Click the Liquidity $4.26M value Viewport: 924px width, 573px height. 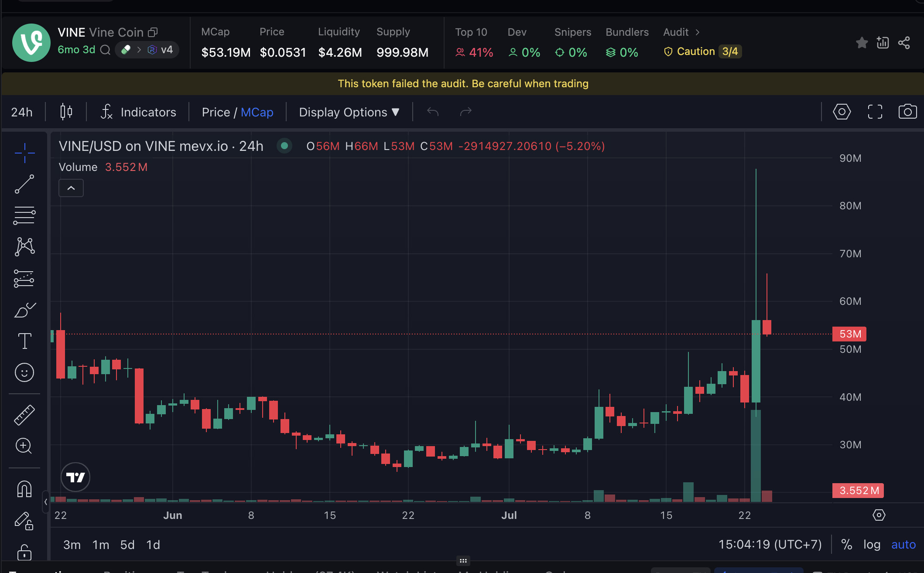click(340, 52)
